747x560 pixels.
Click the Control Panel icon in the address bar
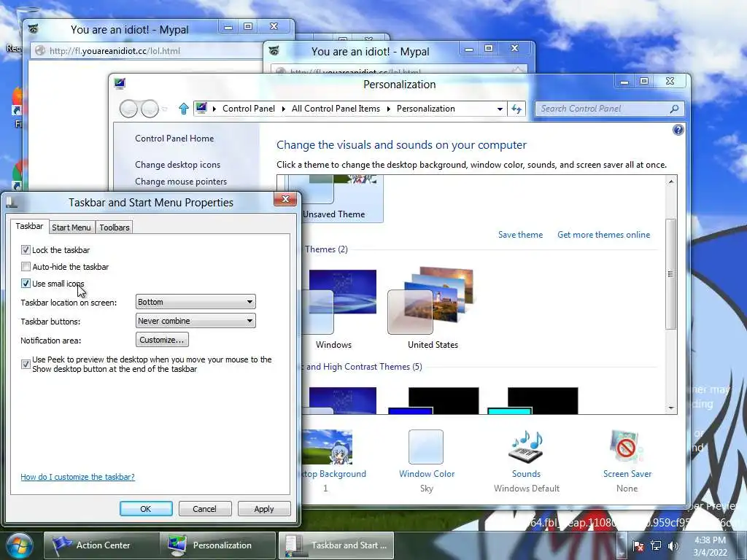201,108
